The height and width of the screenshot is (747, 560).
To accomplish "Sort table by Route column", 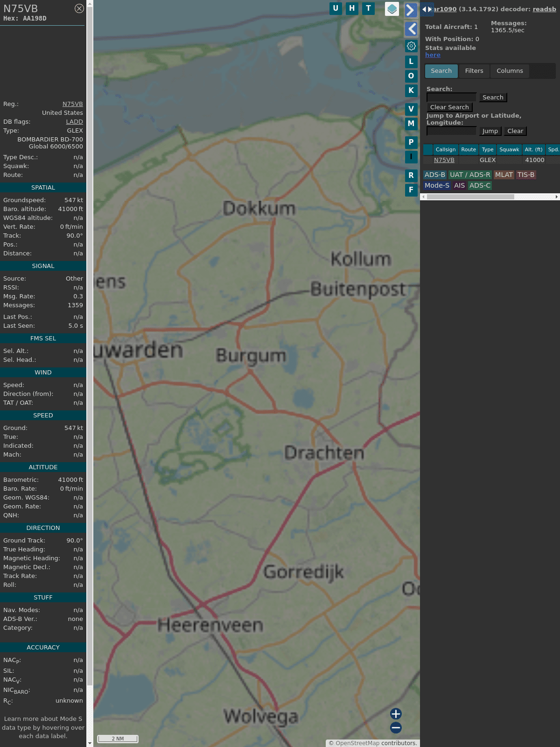I will [x=469, y=150].
